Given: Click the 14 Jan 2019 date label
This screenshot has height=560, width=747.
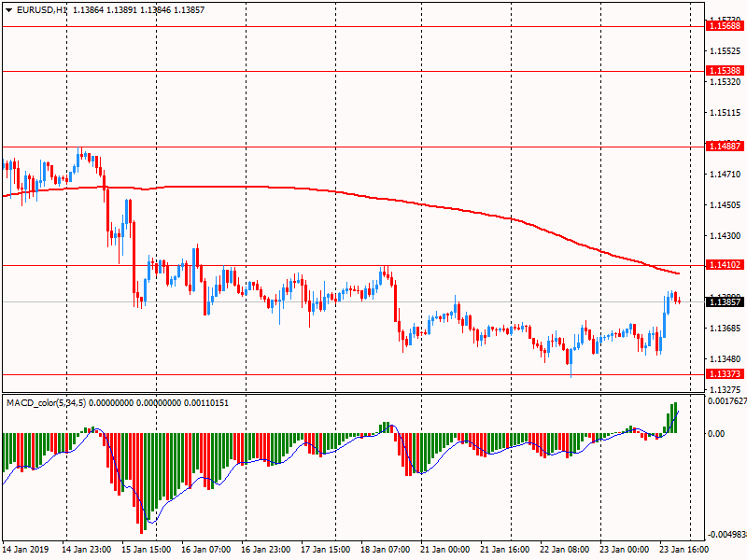Looking at the screenshot, I should click(25, 550).
